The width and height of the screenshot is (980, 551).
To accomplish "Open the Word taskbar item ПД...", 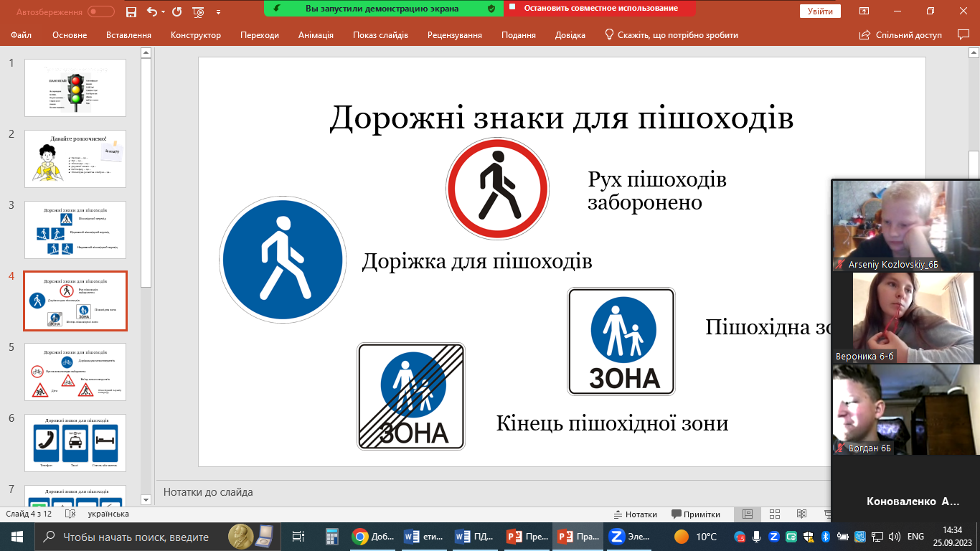I will pos(474,537).
